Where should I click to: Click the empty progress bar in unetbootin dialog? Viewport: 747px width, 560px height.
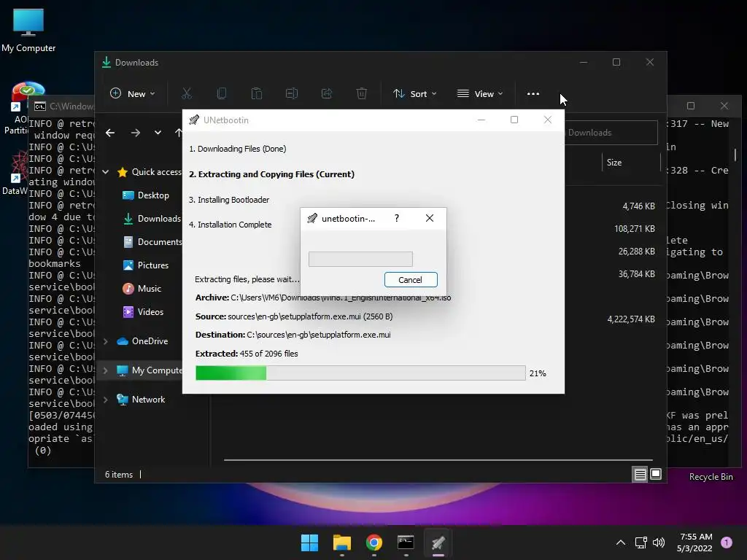coord(360,259)
